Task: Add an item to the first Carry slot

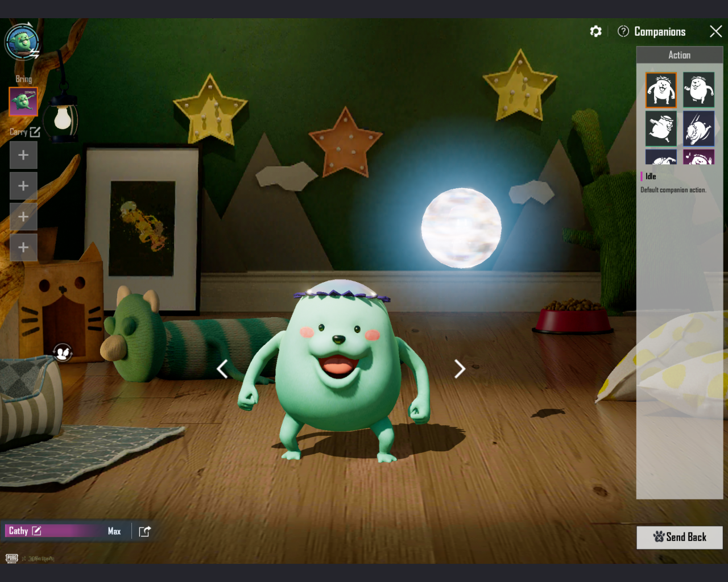Action: (x=23, y=155)
